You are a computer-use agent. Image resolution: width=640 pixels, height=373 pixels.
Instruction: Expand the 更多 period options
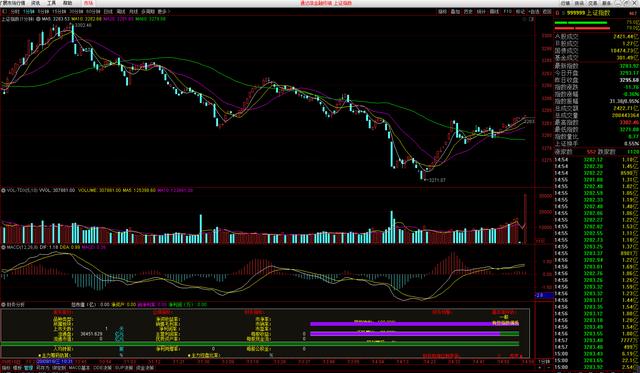[x=164, y=12]
